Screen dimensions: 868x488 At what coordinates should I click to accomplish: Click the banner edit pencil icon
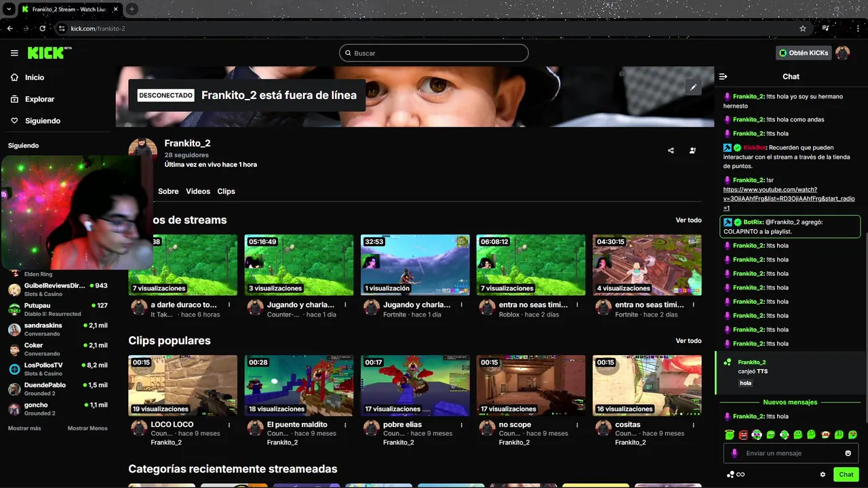tap(693, 87)
